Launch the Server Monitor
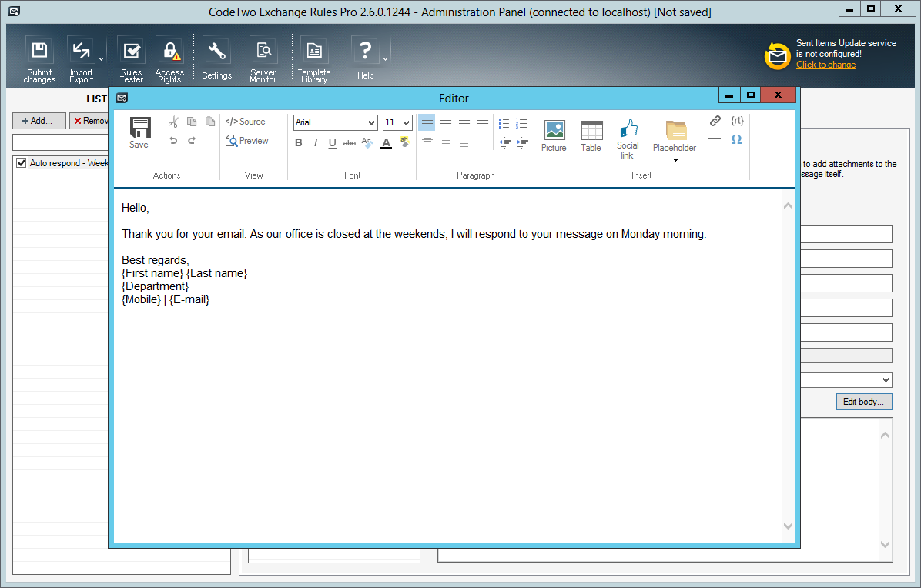Viewport: 921px width, 588px height. pyautogui.click(x=263, y=60)
